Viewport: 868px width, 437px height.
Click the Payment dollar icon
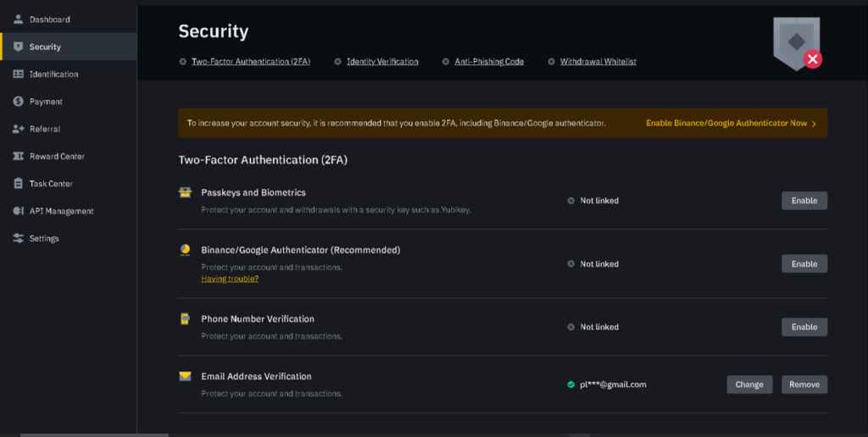[19, 102]
